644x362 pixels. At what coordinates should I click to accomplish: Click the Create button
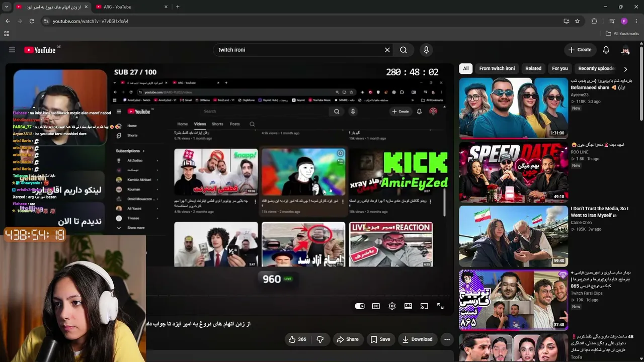click(x=580, y=50)
